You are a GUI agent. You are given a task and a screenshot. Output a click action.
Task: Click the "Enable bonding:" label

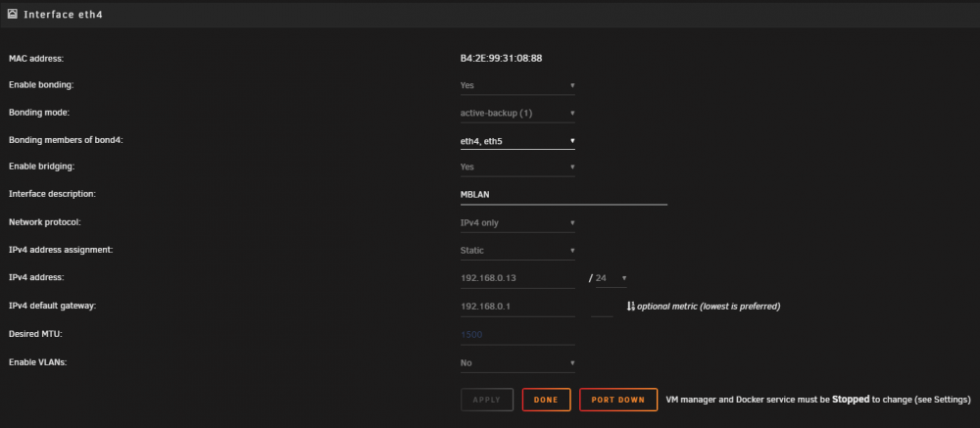[x=41, y=85]
